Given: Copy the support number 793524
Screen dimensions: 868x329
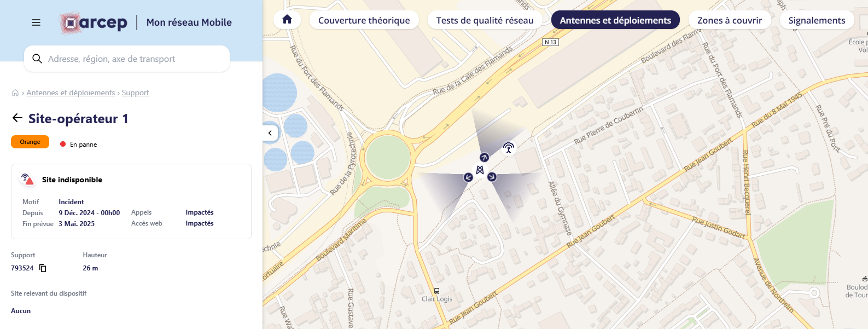Looking at the screenshot, I should (x=43, y=268).
